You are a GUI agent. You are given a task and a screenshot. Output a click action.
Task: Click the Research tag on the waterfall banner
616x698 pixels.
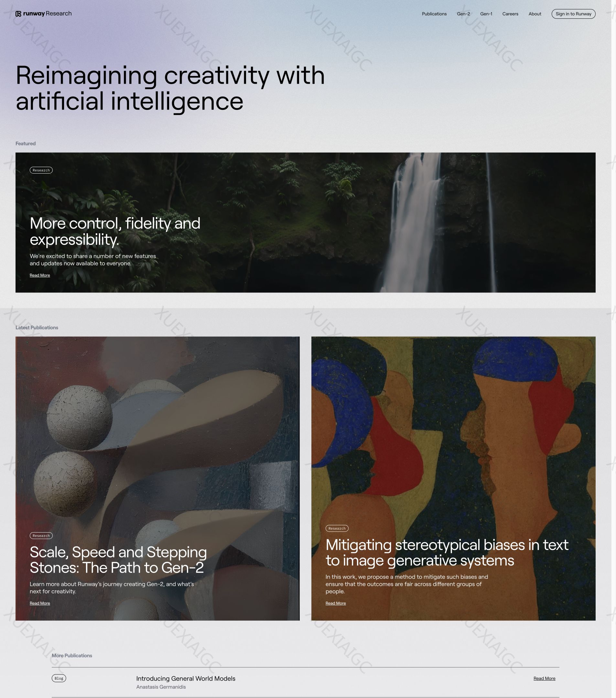[41, 170]
